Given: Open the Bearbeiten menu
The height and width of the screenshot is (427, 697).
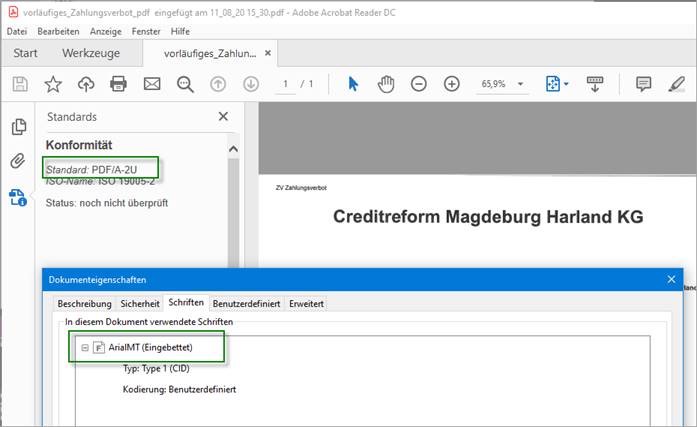Looking at the screenshot, I should (58, 32).
